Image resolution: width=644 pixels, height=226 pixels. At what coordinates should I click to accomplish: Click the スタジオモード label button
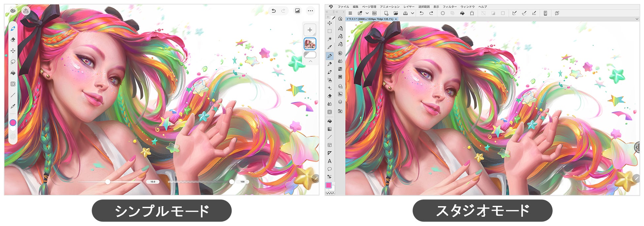click(483, 210)
